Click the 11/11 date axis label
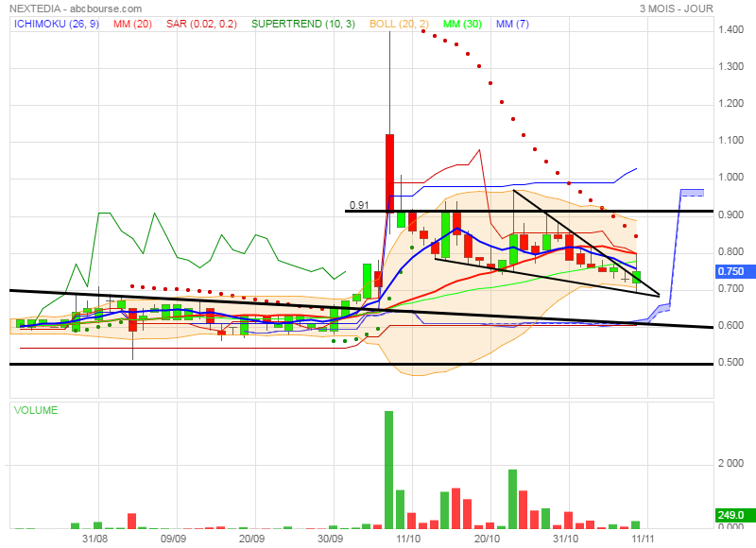 pos(643,539)
